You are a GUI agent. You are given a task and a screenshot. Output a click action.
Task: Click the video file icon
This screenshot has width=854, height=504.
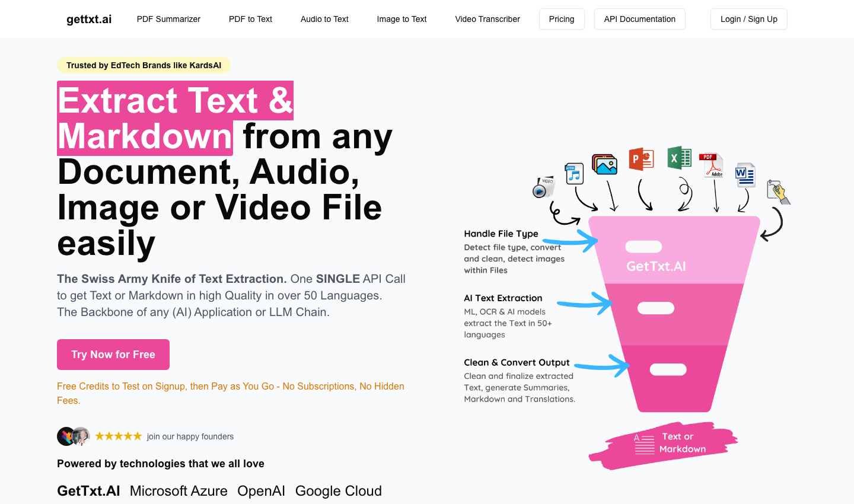pyautogui.click(x=543, y=187)
